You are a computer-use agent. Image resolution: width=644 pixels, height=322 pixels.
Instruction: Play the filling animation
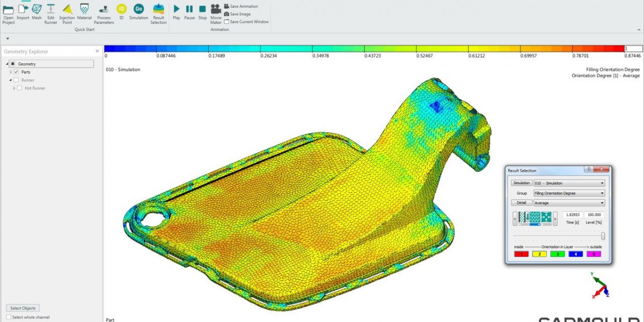pos(177,9)
